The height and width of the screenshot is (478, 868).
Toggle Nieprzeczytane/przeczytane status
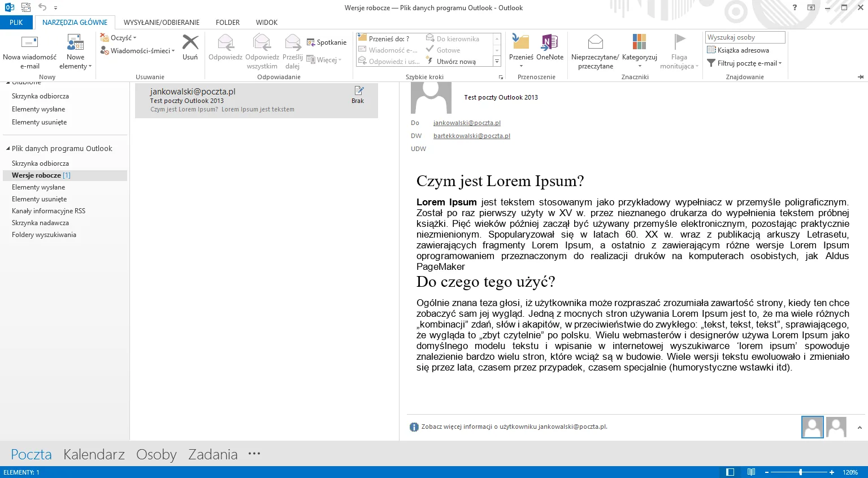595,51
